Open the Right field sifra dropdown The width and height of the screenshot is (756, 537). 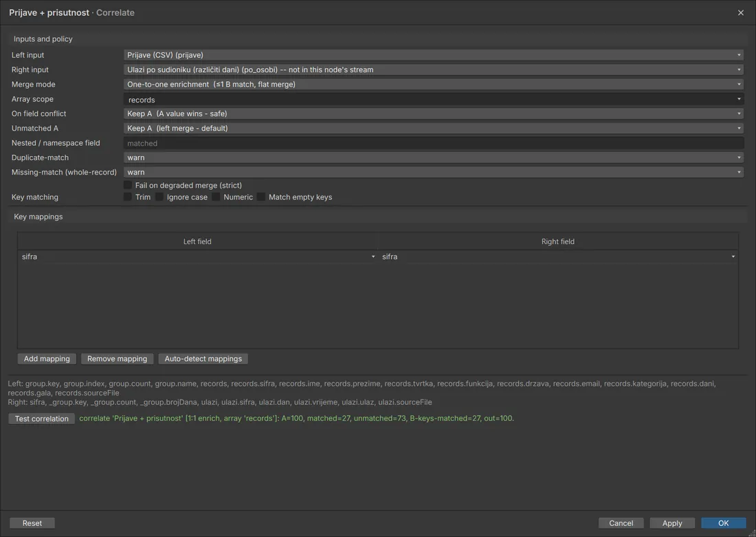(558, 256)
